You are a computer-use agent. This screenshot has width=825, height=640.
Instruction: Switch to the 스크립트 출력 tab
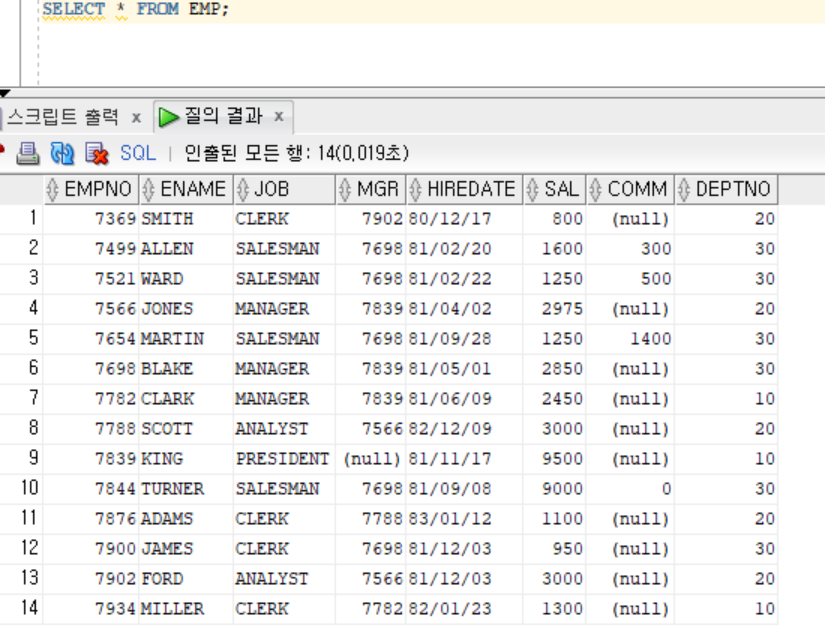62,117
